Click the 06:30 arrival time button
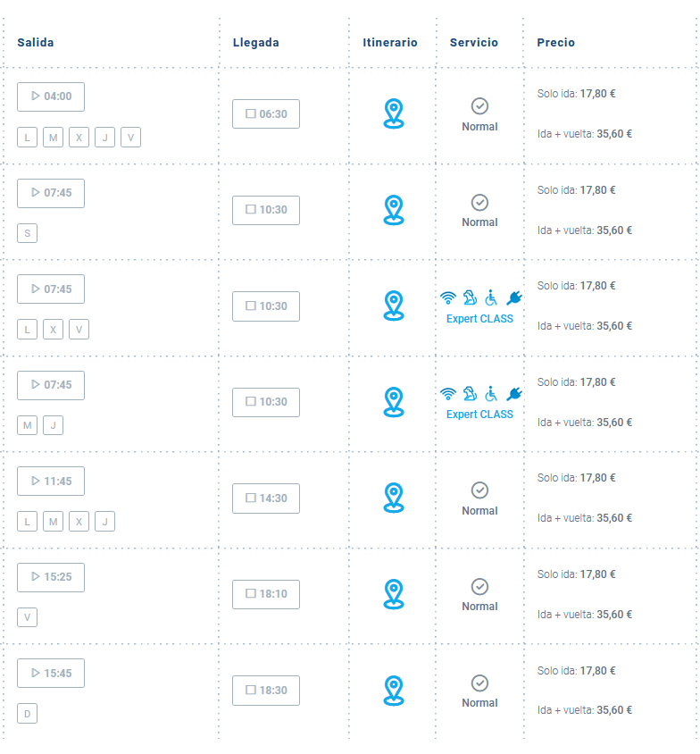 coord(266,114)
